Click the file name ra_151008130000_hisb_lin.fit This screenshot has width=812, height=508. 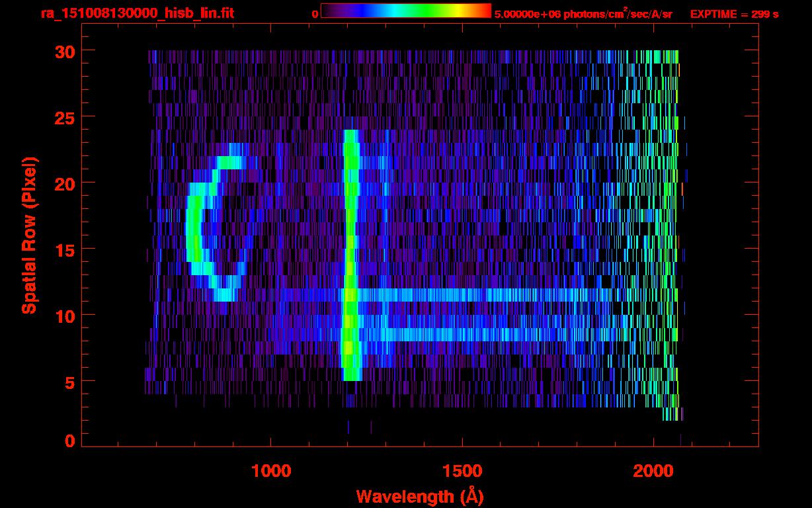point(137,13)
